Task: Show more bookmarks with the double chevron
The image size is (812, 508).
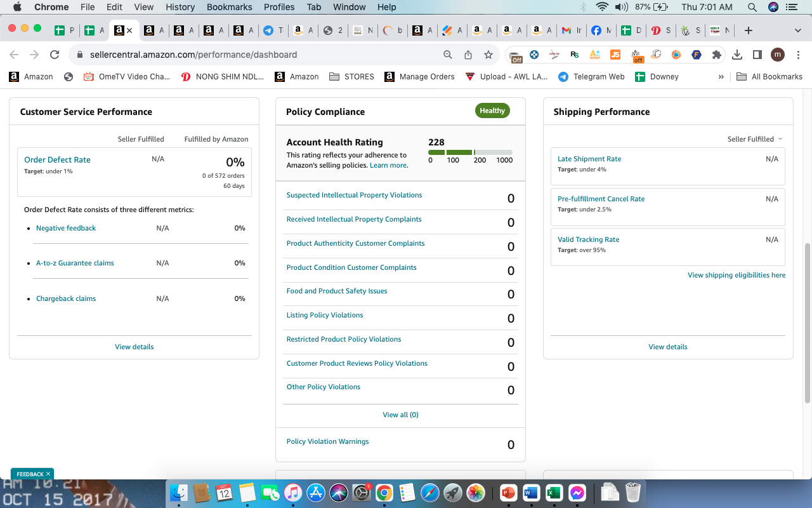Action: tap(721, 76)
